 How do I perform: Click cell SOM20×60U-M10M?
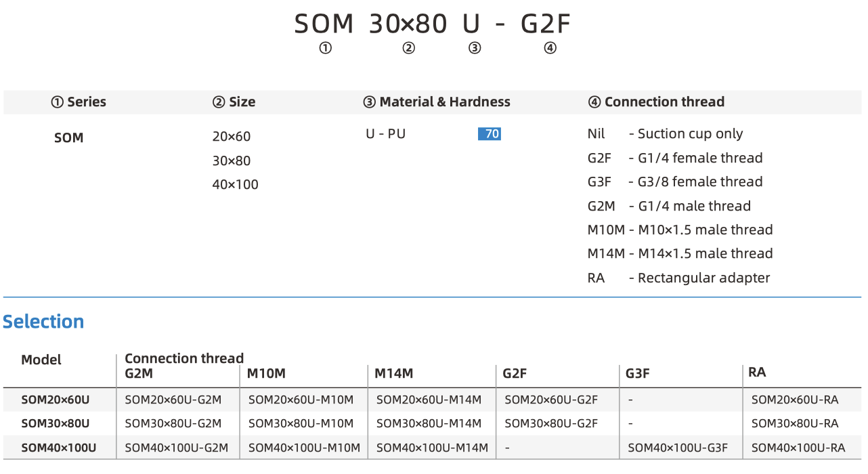pyautogui.click(x=301, y=400)
